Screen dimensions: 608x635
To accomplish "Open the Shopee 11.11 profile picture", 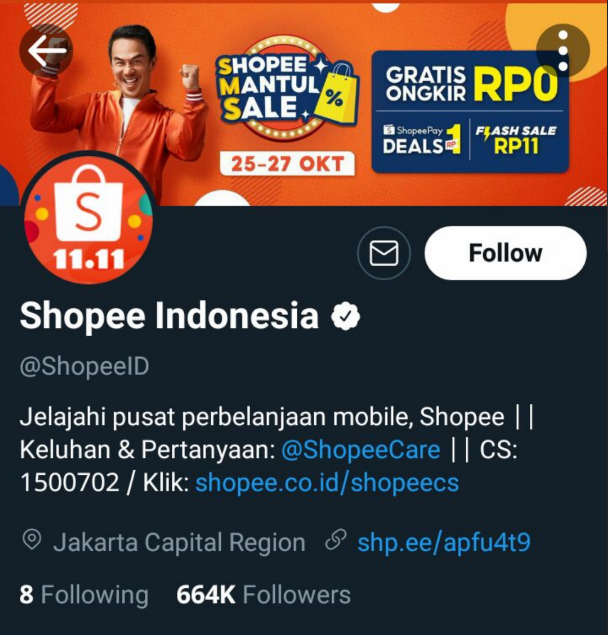I will (x=88, y=218).
